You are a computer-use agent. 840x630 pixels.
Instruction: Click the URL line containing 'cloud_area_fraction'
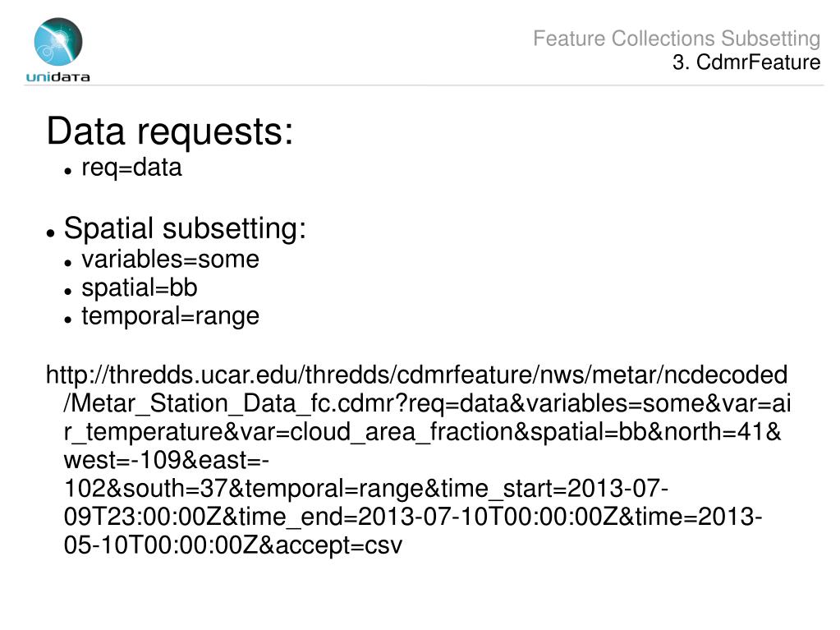tap(422, 432)
